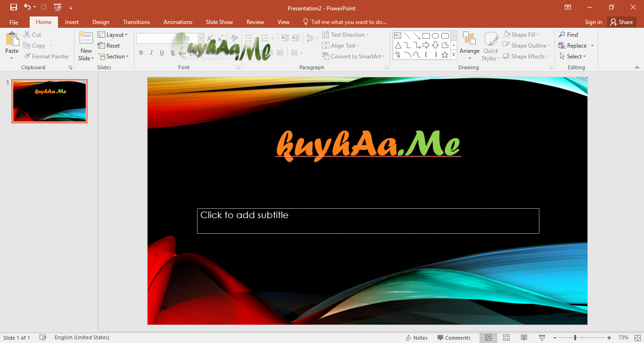
Task: Switch to Reading View
Action: (524, 337)
